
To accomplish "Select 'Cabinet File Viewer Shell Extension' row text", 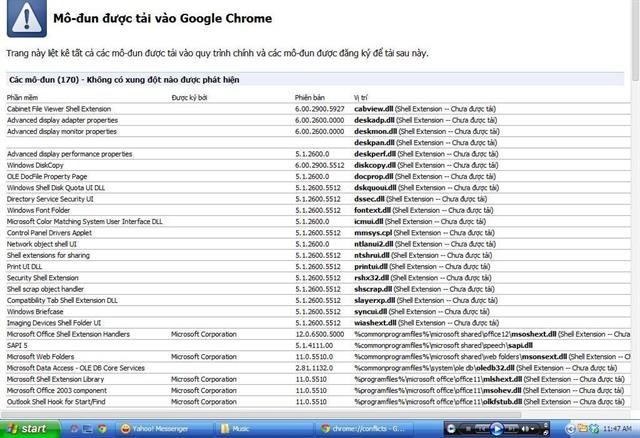I will click(x=59, y=109).
